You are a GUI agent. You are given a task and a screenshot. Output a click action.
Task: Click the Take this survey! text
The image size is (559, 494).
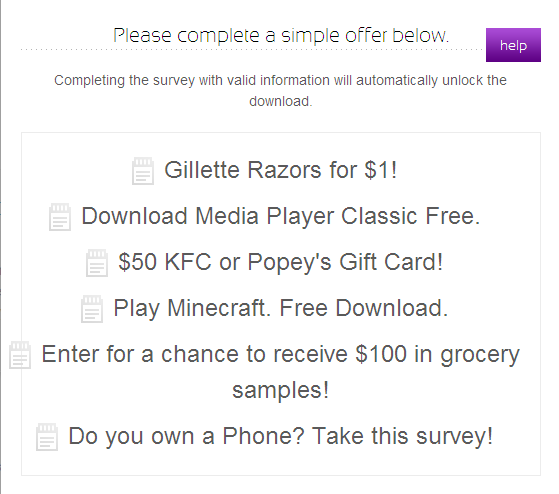[x=402, y=436]
